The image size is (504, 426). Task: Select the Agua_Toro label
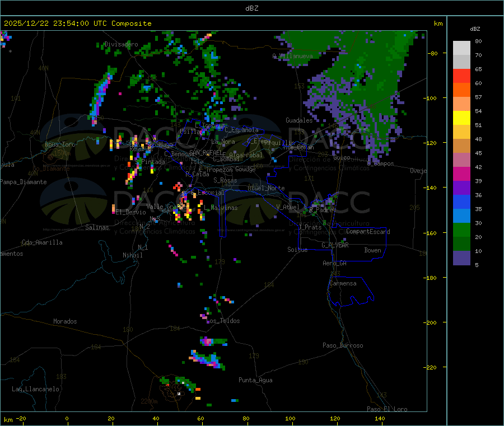click(60, 144)
